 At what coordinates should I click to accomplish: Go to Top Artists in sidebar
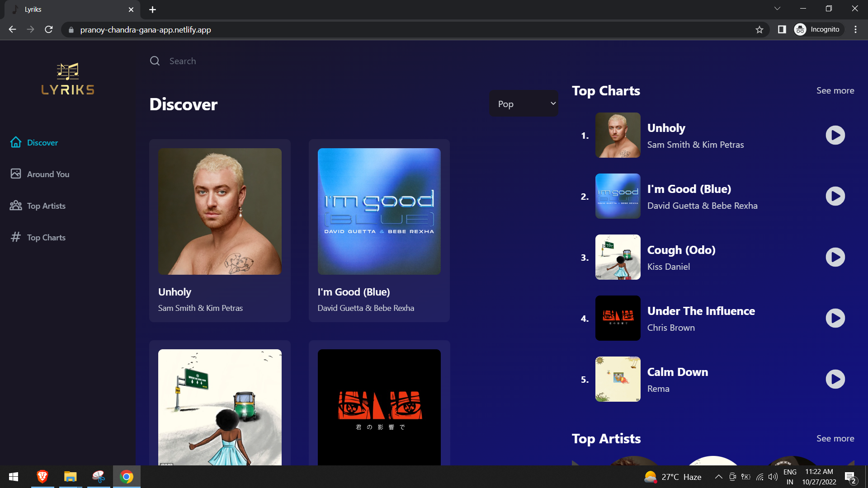[x=46, y=206]
